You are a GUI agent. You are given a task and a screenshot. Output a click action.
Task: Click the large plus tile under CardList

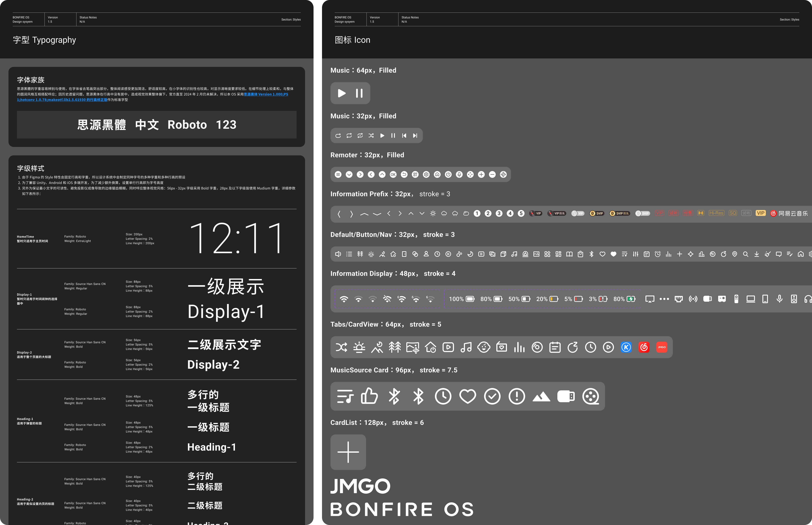point(348,452)
